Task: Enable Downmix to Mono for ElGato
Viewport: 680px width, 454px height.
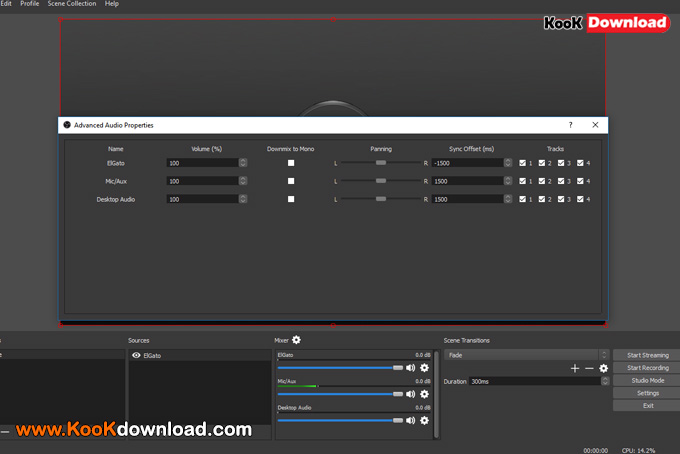Action: point(291,162)
